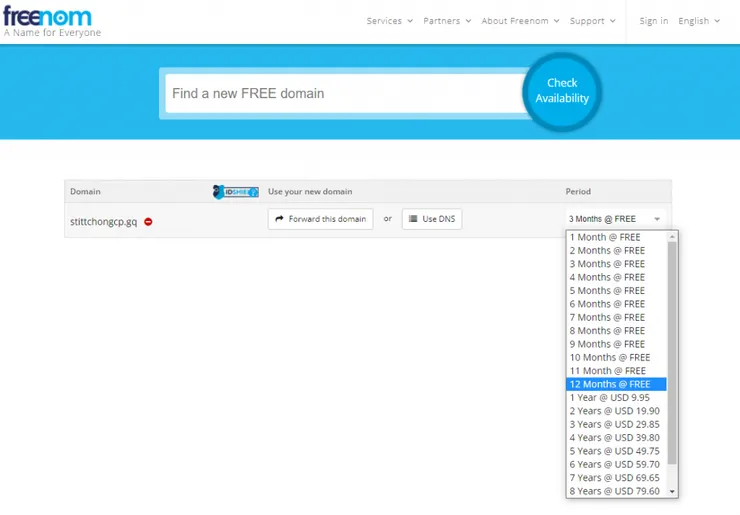Click the ID Shield badge icon
740x515 pixels.
[x=235, y=192]
